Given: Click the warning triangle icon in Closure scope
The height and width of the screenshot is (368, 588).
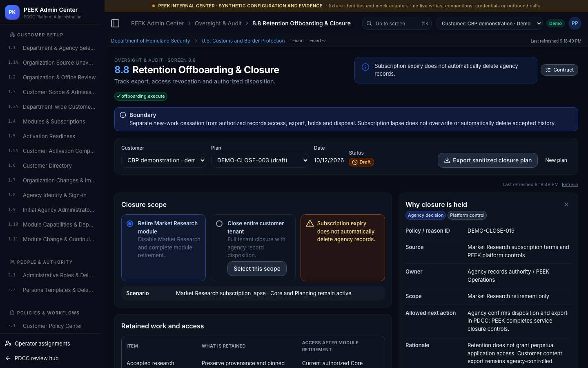Looking at the screenshot, I should 310,224.
